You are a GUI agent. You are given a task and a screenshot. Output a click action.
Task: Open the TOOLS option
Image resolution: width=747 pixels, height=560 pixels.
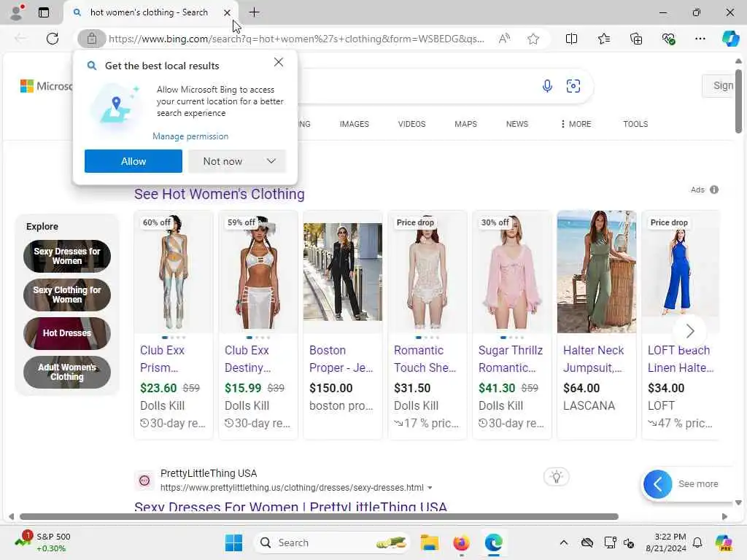click(635, 124)
